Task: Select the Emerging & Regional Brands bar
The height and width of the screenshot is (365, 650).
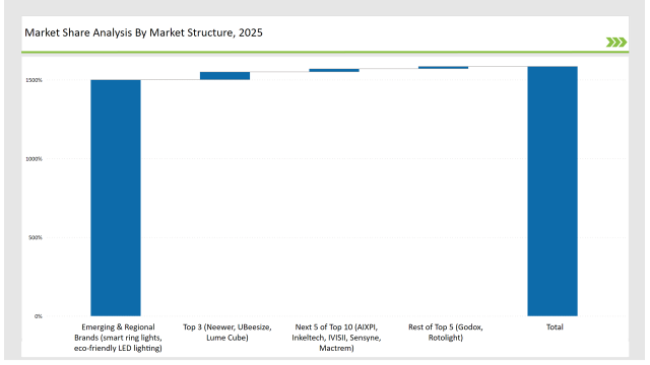Action: [116, 198]
